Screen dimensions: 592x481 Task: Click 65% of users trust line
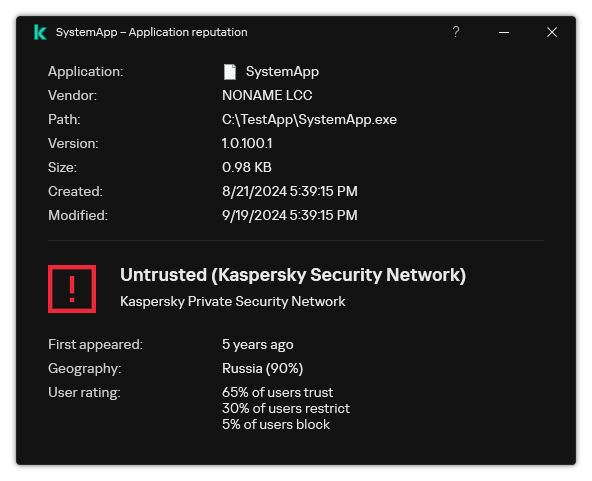coord(278,392)
